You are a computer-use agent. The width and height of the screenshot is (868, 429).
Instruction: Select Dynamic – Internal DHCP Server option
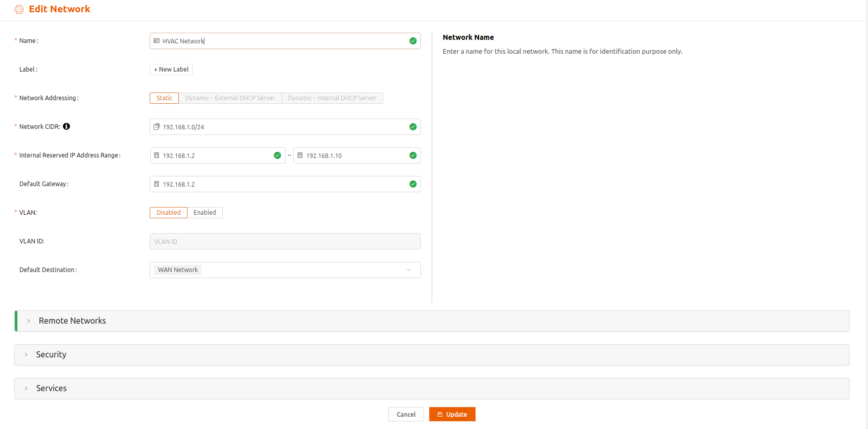(x=332, y=98)
